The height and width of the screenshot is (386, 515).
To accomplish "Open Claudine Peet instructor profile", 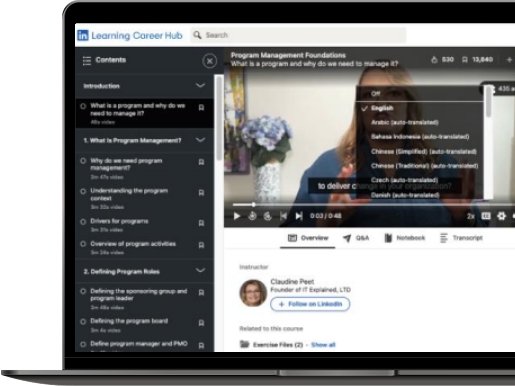I will pyautogui.click(x=292, y=281).
